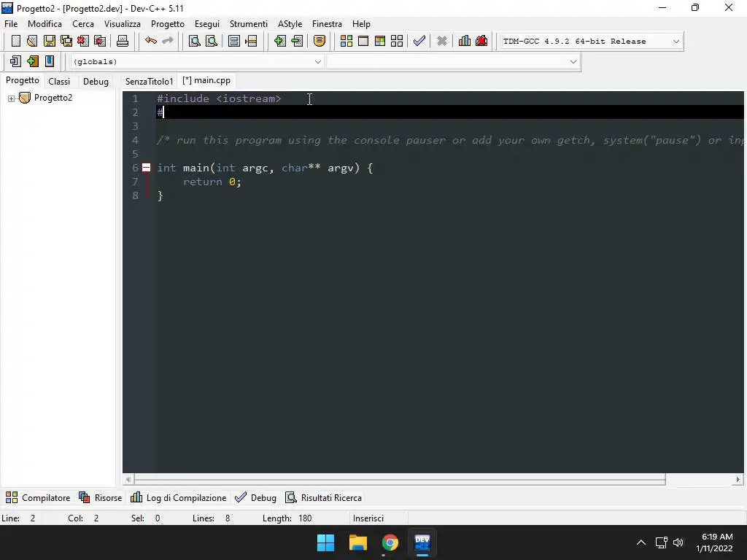747x560 pixels.
Task: Click the Run program icon
Action: pos(363,41)
